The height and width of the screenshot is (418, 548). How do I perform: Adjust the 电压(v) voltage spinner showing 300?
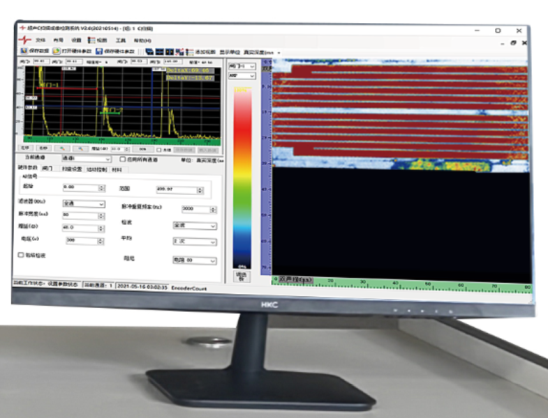(x=101, y=241)
